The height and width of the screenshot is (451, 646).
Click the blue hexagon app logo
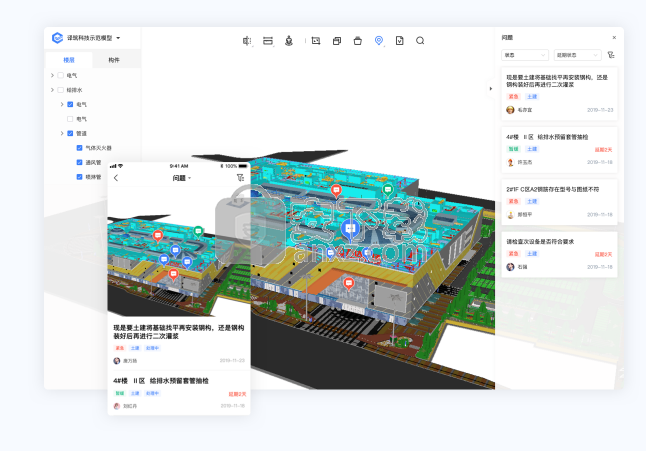click(57, 38)
